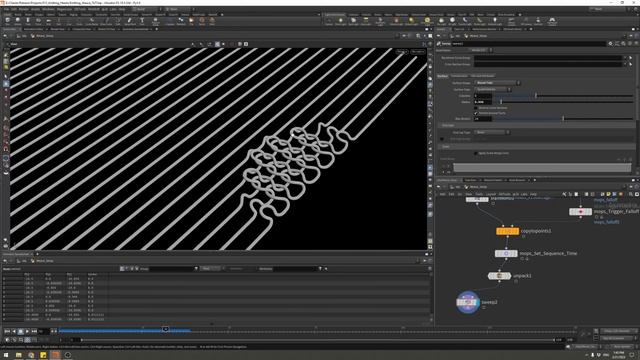The image size is (640, 360).
Task: Show detail attributes in geometry spreadsheet
Action: tap(136, 269)
